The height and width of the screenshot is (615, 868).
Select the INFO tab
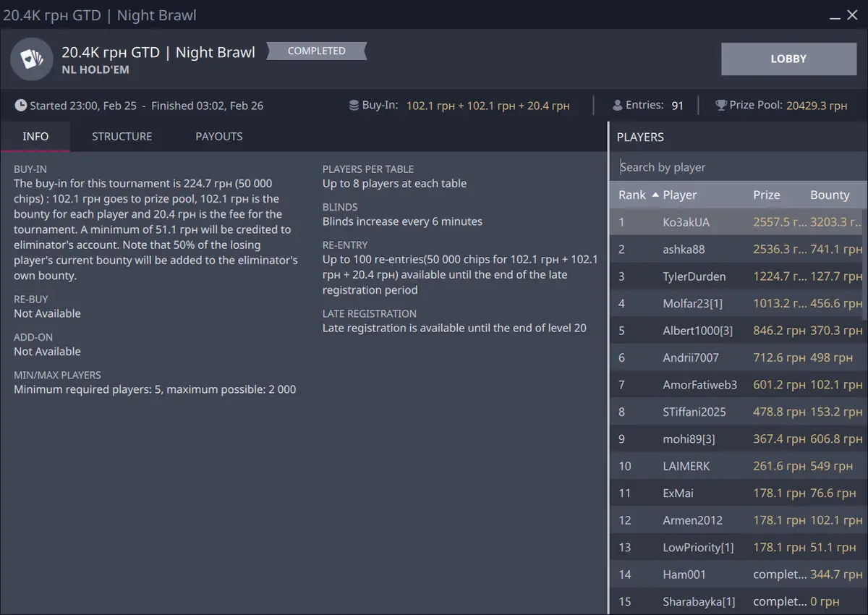[35, 137]
